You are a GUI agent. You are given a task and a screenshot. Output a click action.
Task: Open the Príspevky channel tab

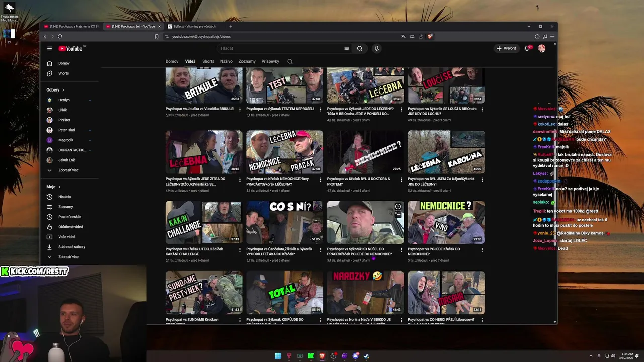[270, 61]
